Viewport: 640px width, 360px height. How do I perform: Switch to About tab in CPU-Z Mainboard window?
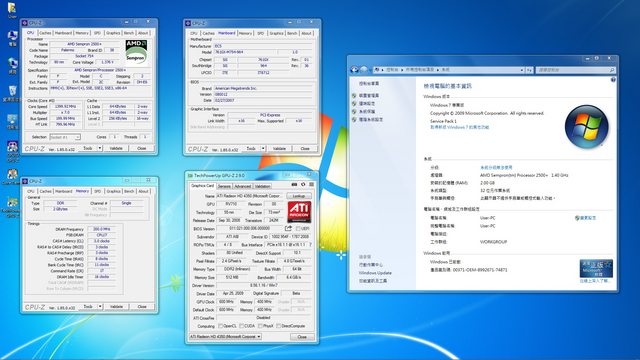306,33
